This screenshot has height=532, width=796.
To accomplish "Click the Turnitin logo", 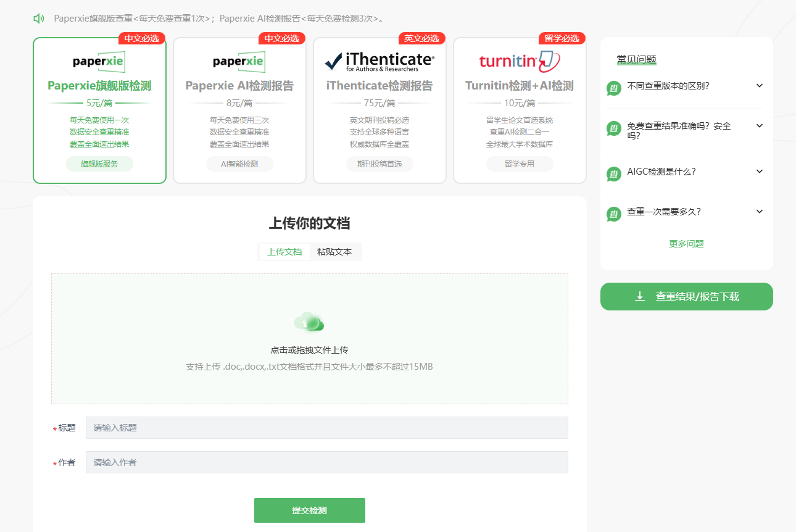I will click(520, 61).
